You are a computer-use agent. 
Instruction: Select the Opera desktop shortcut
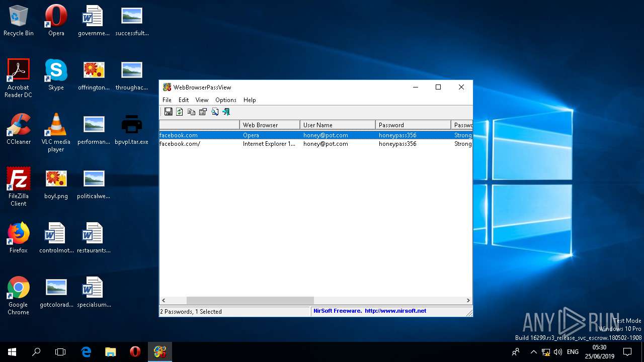[x=56, y=21]
